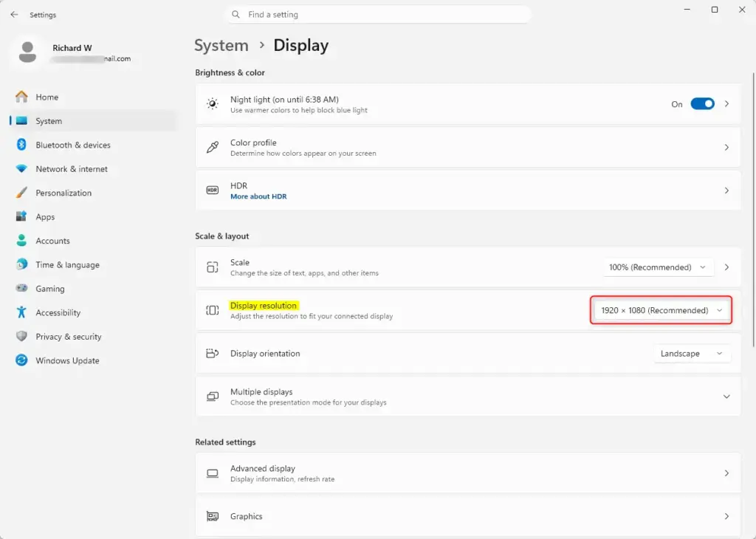Open Gaming settings label
This screenshot has width=756, height=539.
49,288
